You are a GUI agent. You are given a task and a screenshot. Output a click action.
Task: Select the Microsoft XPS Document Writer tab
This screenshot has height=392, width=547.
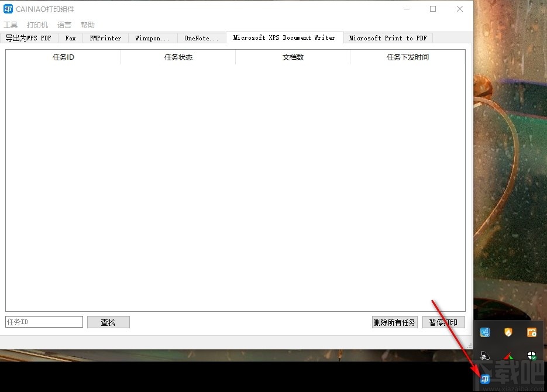click(284, 37)
